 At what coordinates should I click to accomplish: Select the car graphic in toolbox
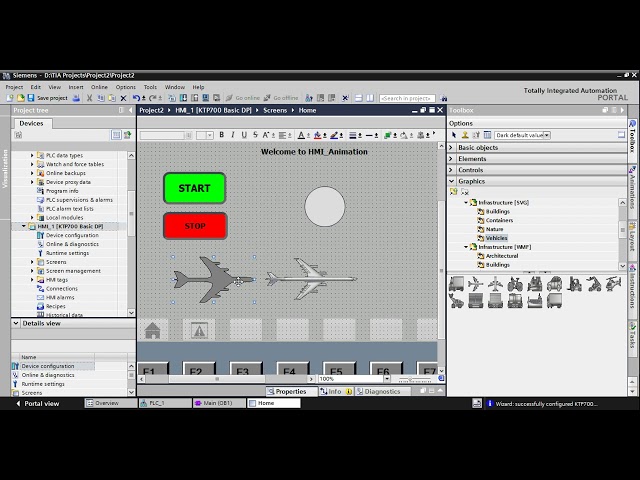[554, 284]
